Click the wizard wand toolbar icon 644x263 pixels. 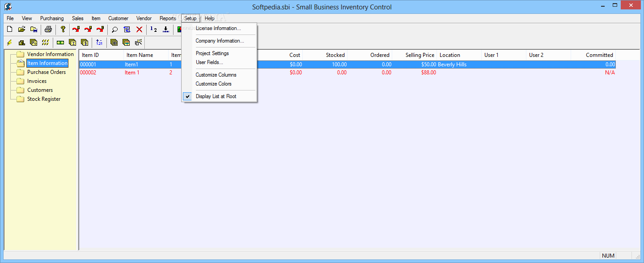[138, 43]
